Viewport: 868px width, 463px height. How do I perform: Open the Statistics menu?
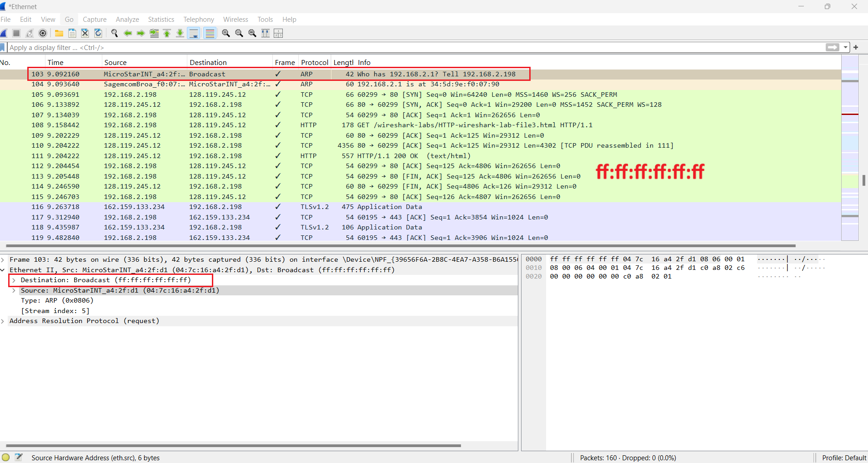161,20
